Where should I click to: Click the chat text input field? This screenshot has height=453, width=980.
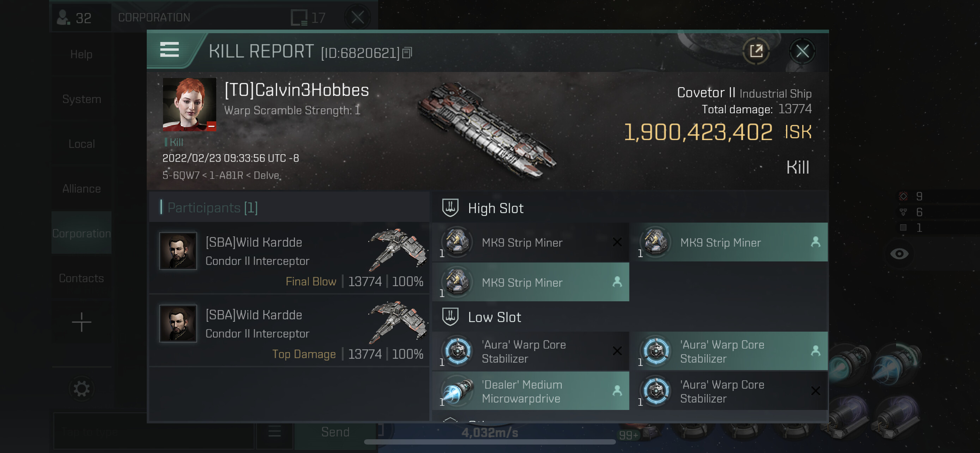click(154, 432)
